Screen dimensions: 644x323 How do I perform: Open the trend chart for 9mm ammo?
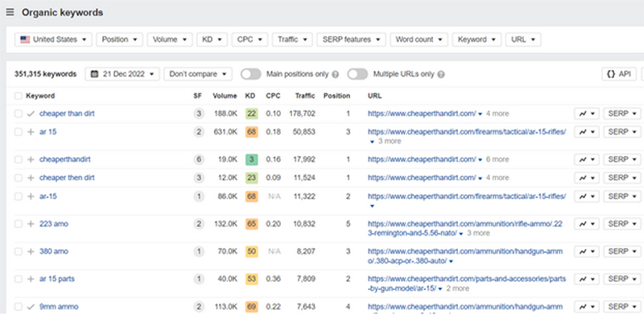pos(587,307)
